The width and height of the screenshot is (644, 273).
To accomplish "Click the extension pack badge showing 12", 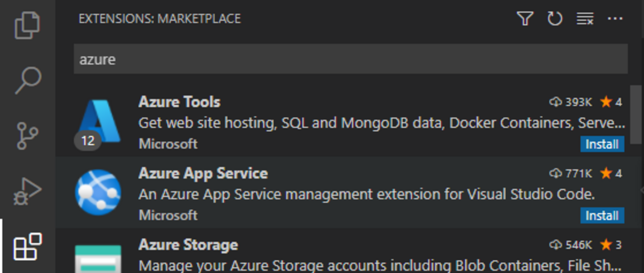I will point(88,141).
